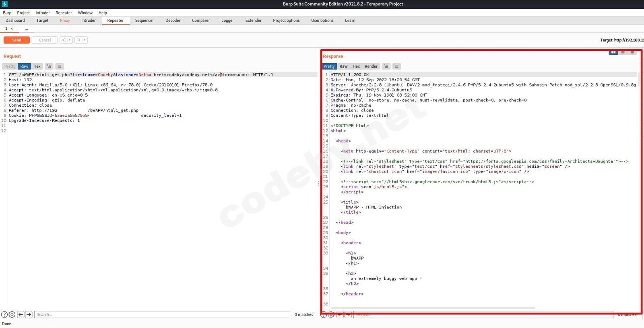Screen dimensions: 644x328
Task: Select side-by-side layout icon in response
Action: [613, 52]
